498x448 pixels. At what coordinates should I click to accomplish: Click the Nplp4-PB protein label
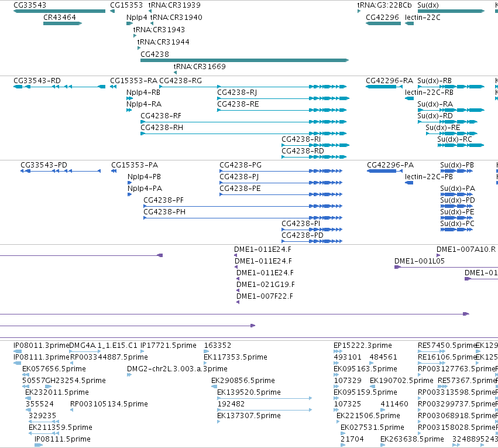[x=144, y=177]
